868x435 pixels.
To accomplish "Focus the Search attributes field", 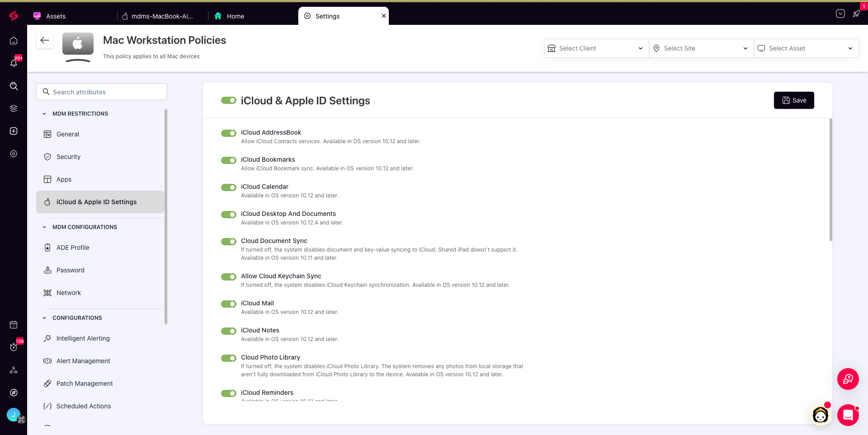I will [x=102, y=92].
